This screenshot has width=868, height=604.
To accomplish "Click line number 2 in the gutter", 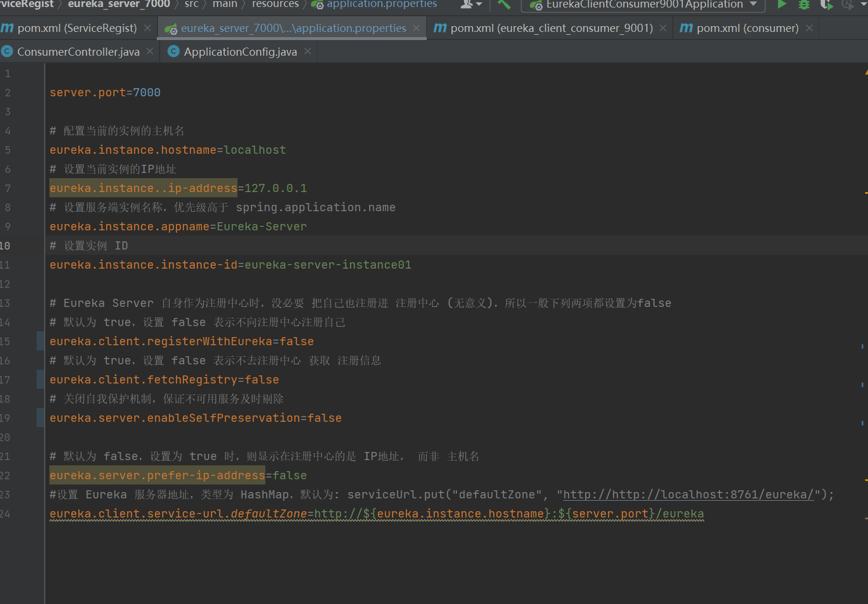I will click(8, 93).
